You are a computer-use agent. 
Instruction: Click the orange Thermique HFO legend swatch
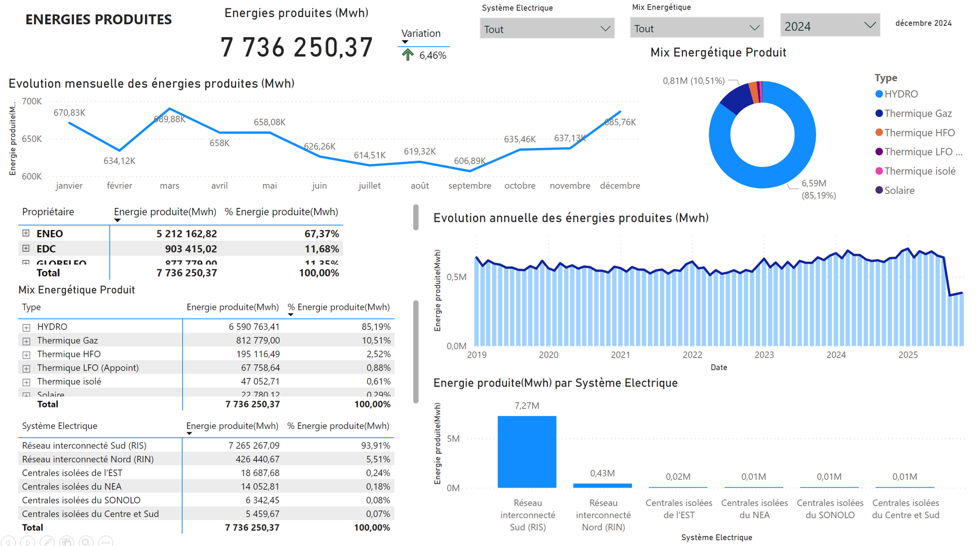click(x=879, y=133)
